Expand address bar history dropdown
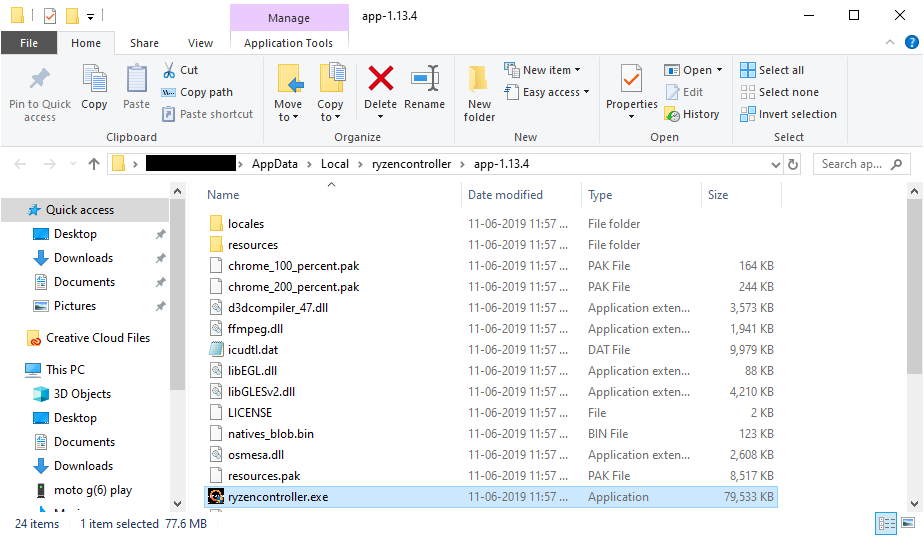This screenshot has width=924, height=536. coord(776,164)
